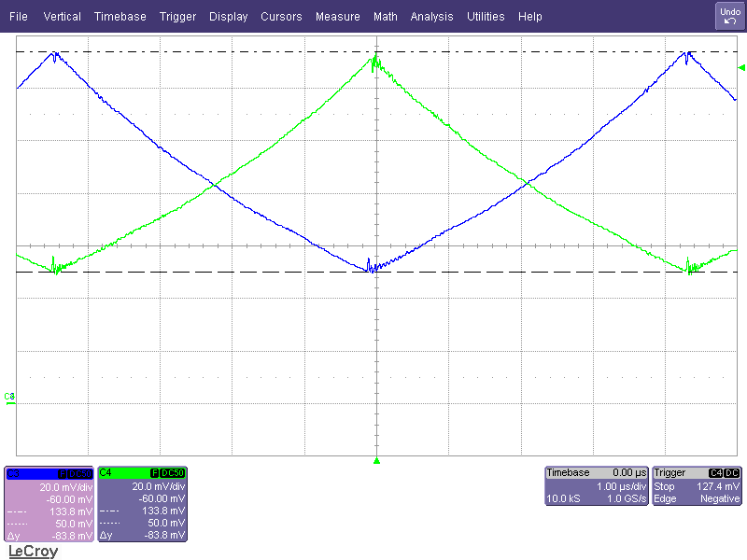
Task: Open the Analysis menu
Action: click(x=431, y=17)
